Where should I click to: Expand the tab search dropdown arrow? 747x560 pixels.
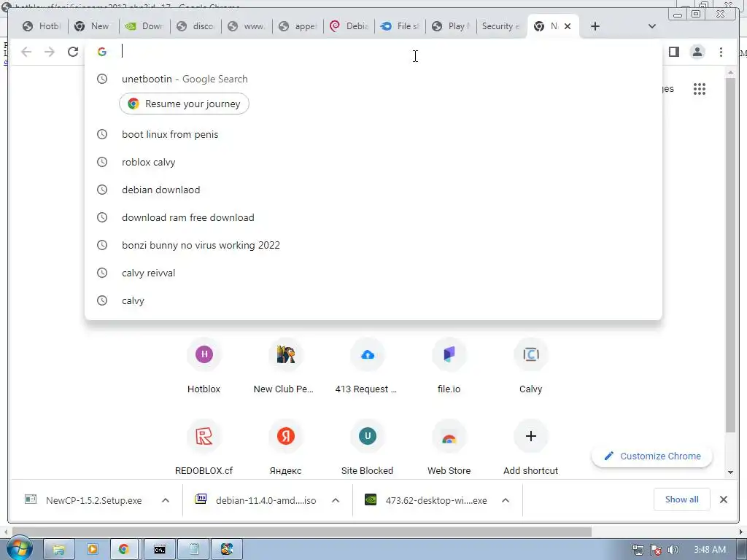(x=652, y=26)
